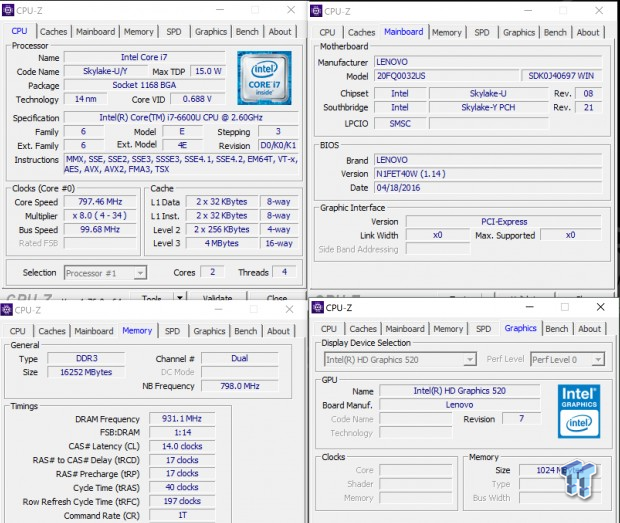Click the motherboard model 20FQ0032US
The width and height of the screenshot is (620, 523).
tap(446, 76)
